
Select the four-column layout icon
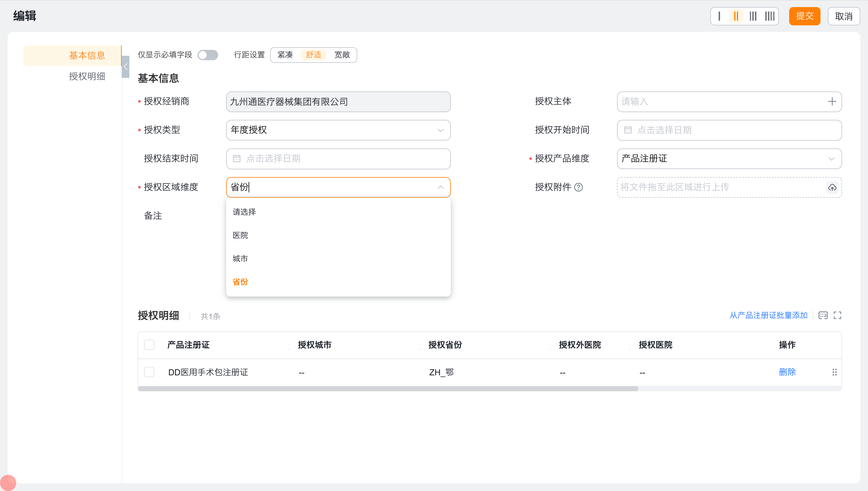click(x=770, y=16)
